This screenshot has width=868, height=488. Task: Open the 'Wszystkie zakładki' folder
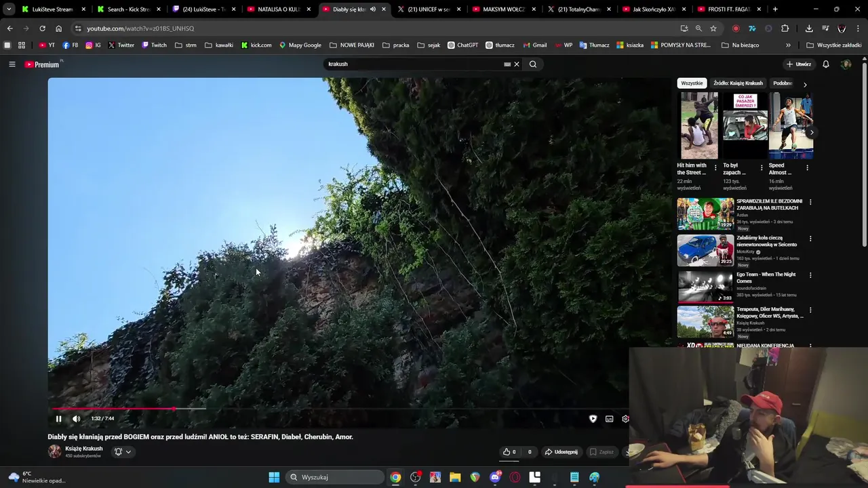coord(833,45)
